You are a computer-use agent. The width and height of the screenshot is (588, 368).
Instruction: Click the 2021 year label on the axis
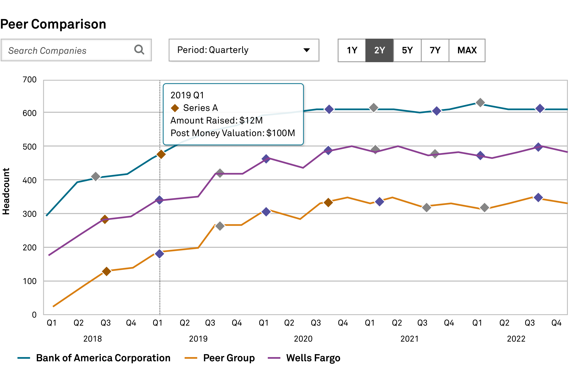(409, 339)
